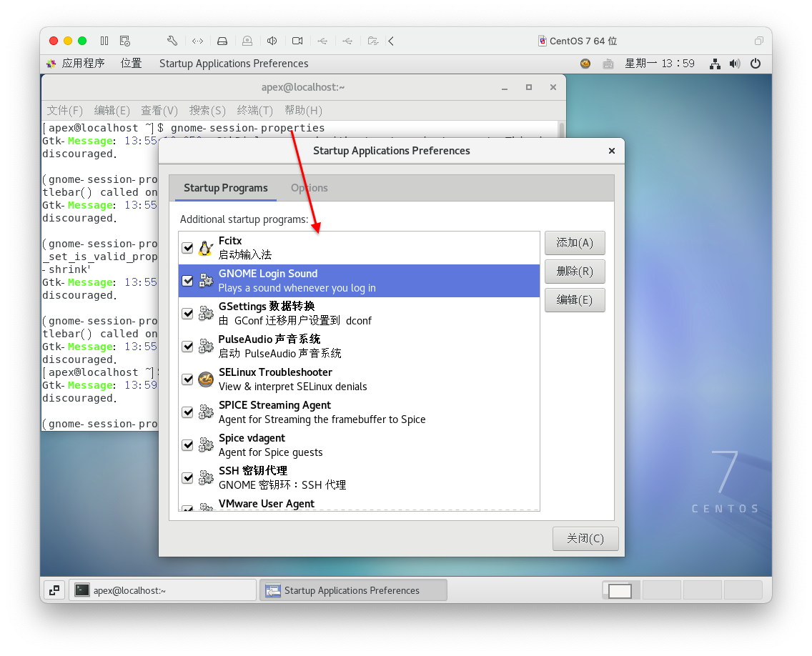Open the 星期一 13:59 clock in the panel

tap(659, 64)
